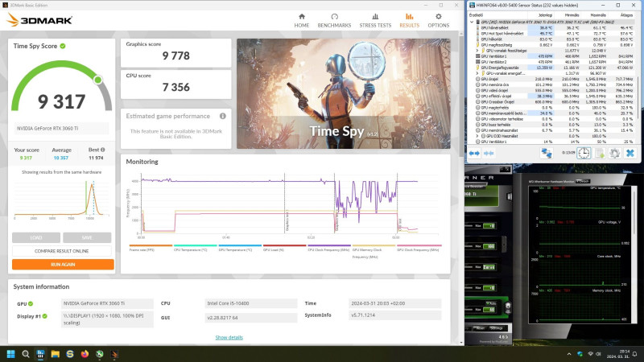Image resolution: width=644 pixels, height=362 pixels.
Task: Click Compare Result Online button
Action: point(62,251)
